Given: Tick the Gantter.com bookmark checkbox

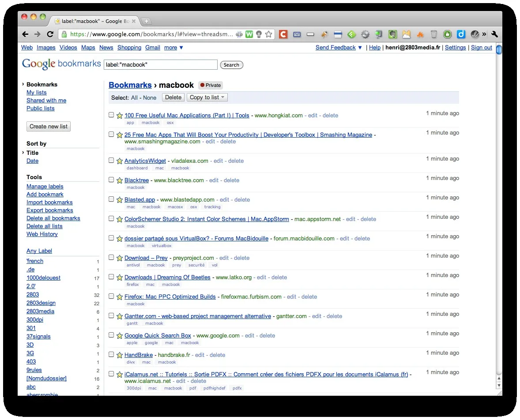Looking at the screenshot, I should click(111, 315).
